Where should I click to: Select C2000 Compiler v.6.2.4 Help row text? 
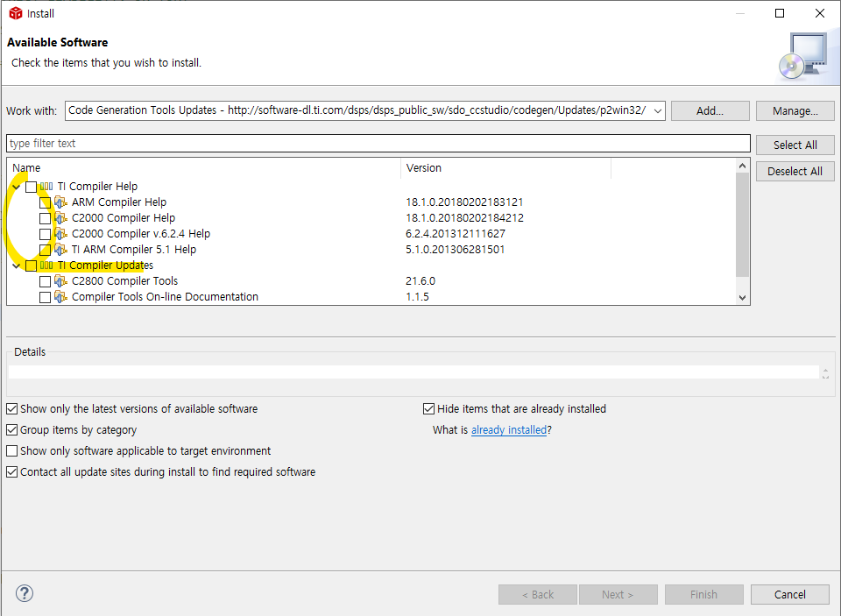(141, 234)
